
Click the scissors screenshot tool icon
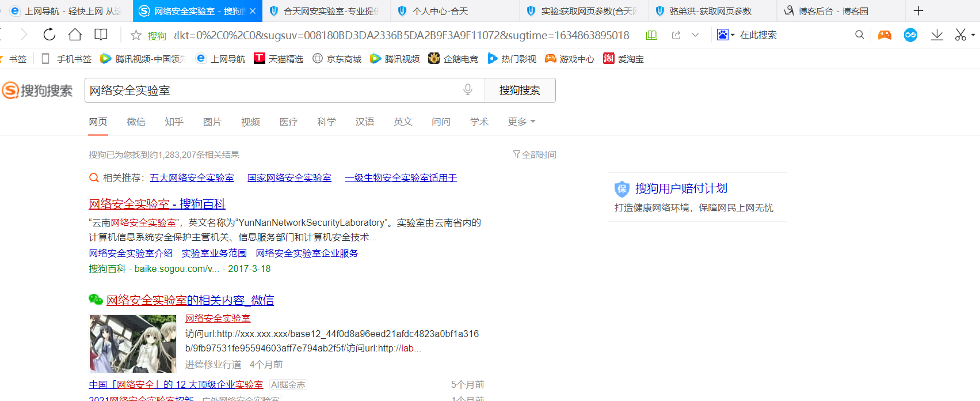960,35
